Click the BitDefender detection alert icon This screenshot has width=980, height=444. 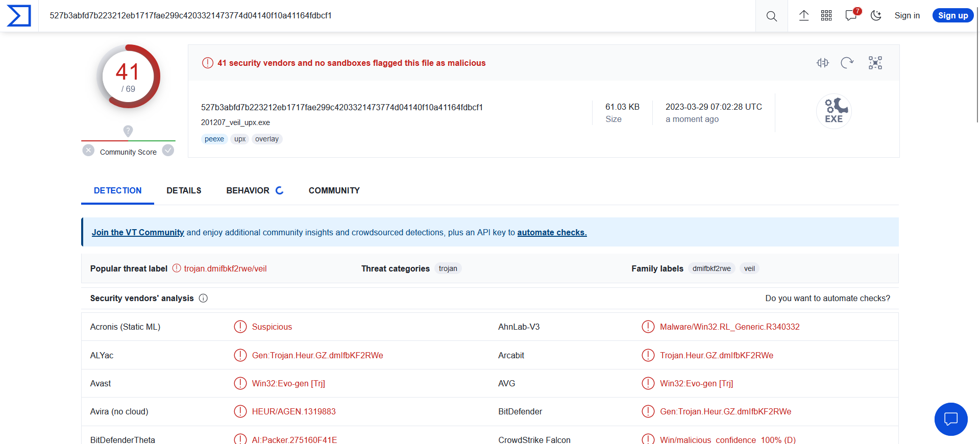click(x=648, y=411)
